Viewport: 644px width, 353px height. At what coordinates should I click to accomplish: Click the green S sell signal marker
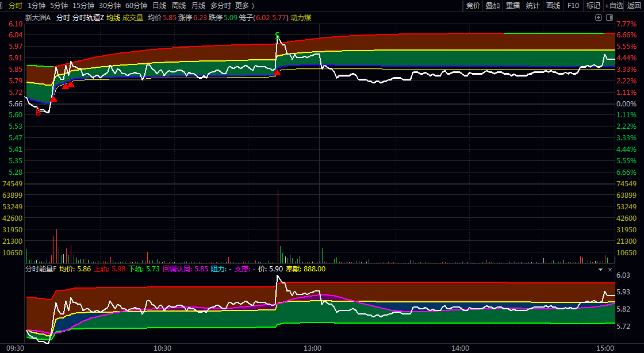[x=277, y=36]
